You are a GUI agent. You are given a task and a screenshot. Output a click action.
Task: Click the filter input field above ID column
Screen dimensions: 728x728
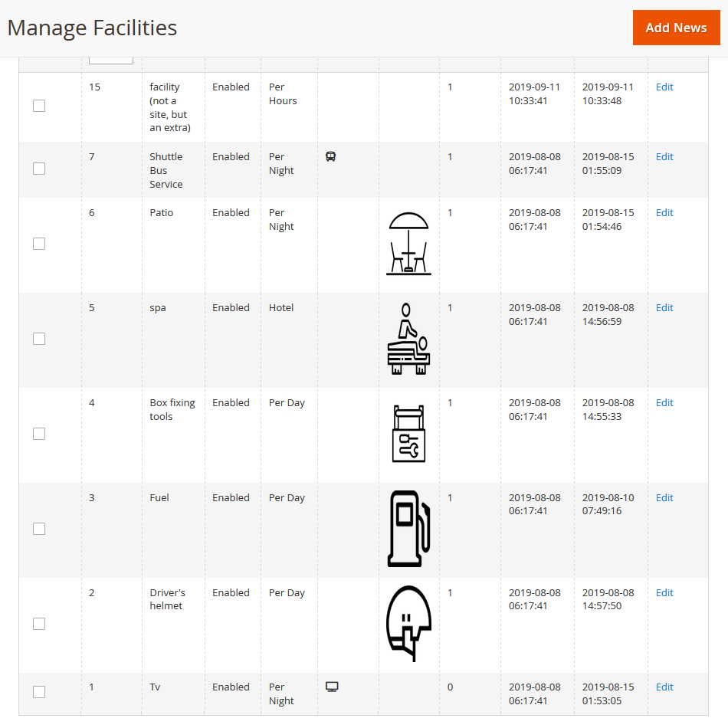point(111,60)
